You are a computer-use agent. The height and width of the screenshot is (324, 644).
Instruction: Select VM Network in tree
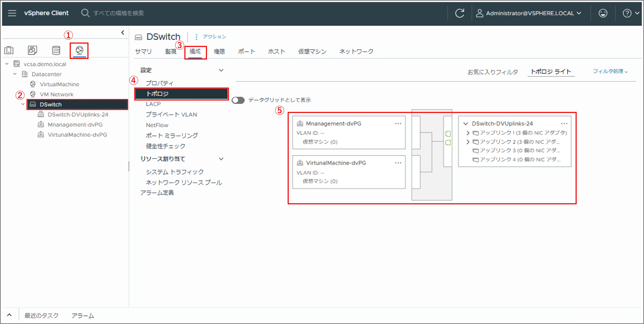pos(57,94)
